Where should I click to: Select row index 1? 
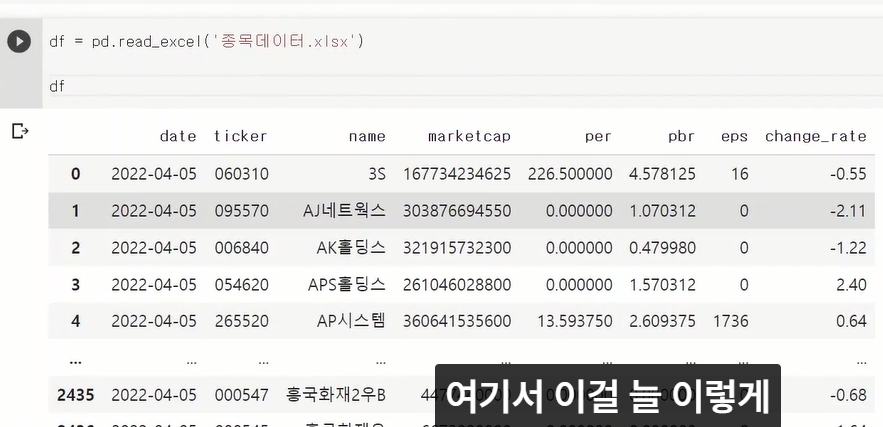click(x=75, y=211)
